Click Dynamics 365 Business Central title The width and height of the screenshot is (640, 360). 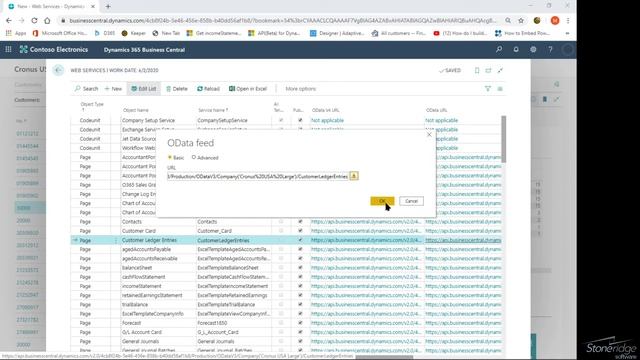(x=144, y=50)
